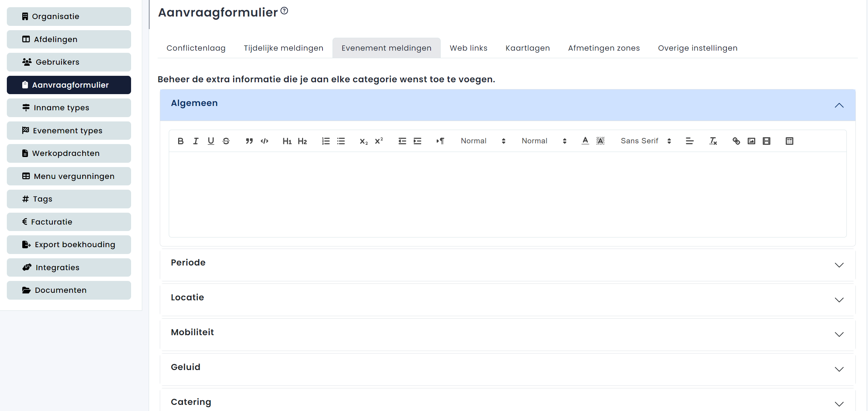This screenshot has height=411, width=868.
Task: Start a numbered list
Action: click(326, 141)
